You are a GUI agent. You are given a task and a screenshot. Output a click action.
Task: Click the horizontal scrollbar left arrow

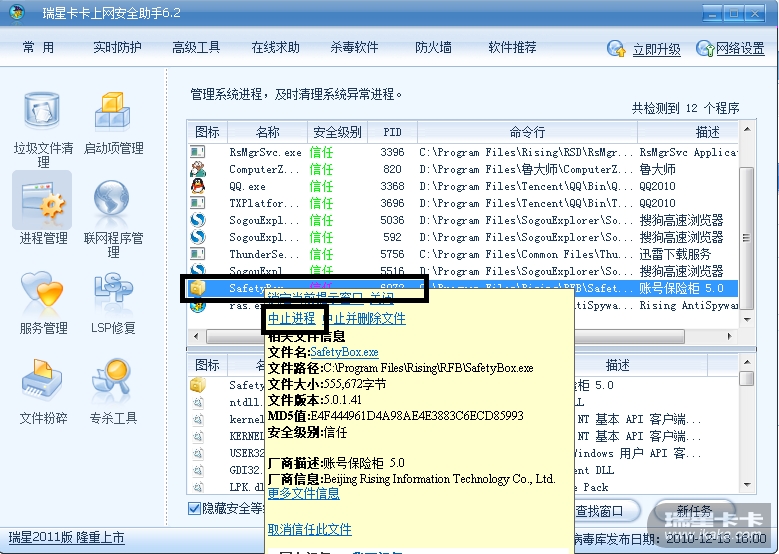(x=196, y=336)
